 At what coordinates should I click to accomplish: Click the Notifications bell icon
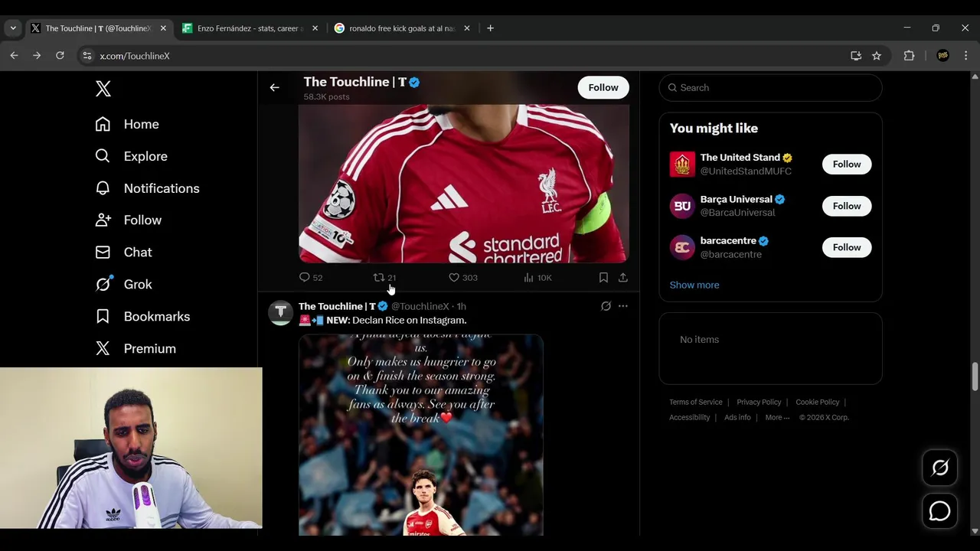coord(103,188)
